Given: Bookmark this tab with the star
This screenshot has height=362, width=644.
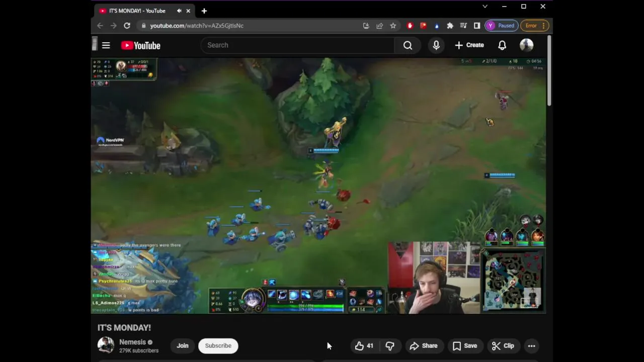Looking at the screenshot, I should click(x=393, y=26).
